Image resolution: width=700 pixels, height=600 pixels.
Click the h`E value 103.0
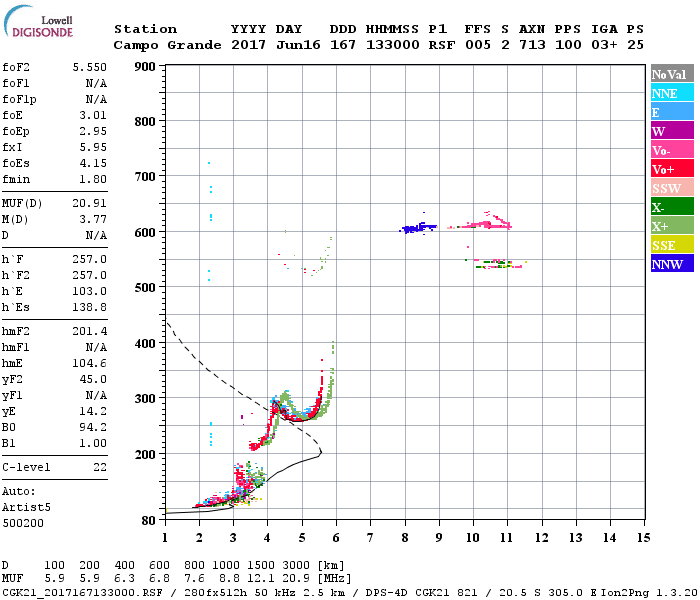click(90, 292)
